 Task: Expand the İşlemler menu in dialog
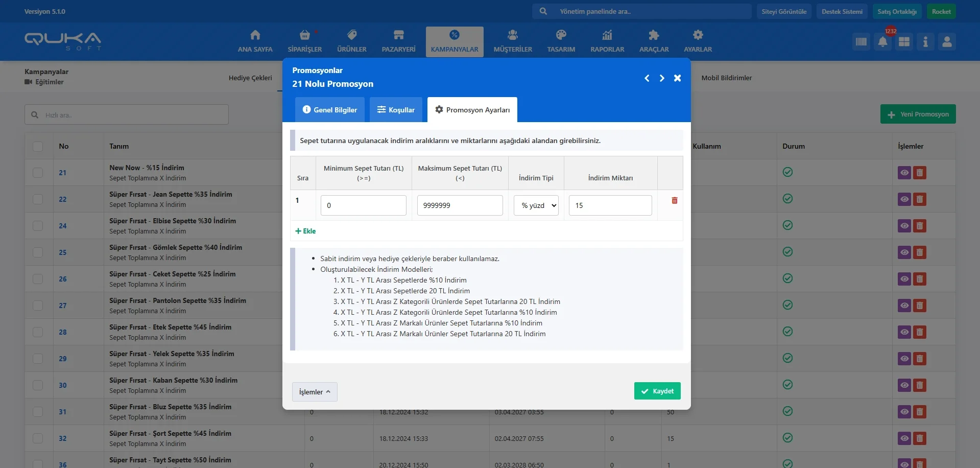pos(315,392)
